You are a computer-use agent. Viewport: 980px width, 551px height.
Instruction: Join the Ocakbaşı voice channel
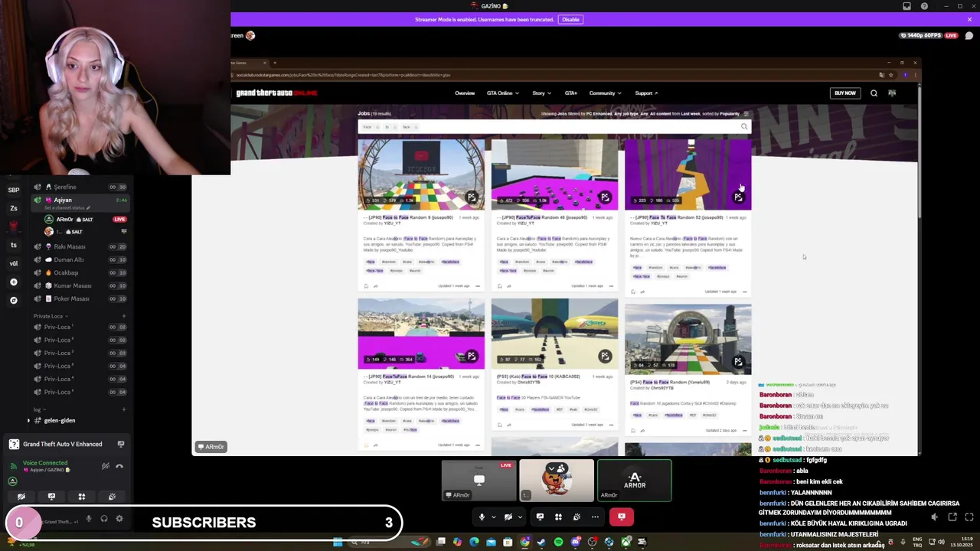(x=79, y=272)
